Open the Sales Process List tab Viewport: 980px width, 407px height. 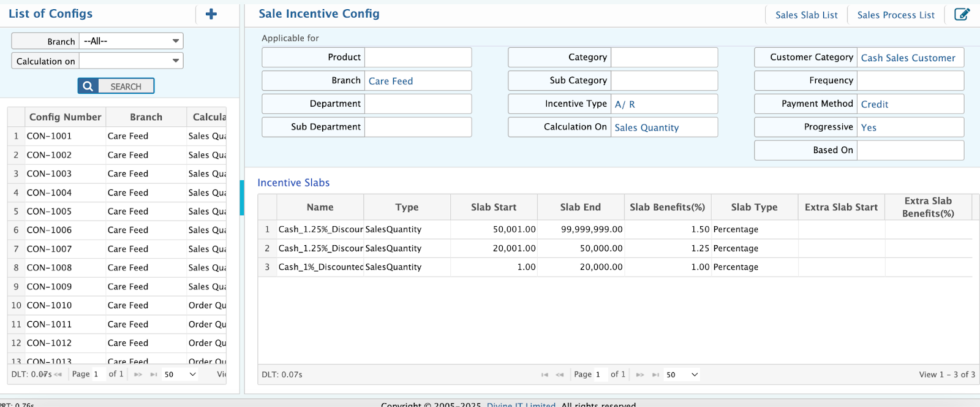(895, 15)
